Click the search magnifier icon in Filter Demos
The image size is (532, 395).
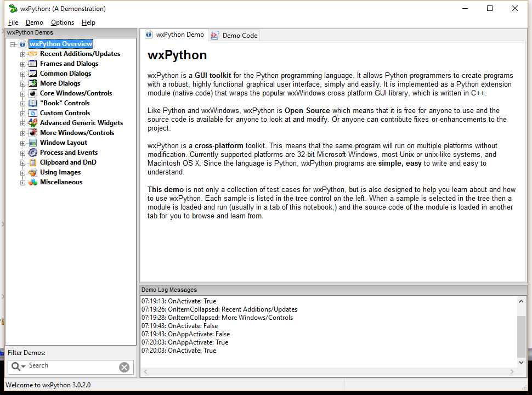pyautogui.click(x=15, y=366)
